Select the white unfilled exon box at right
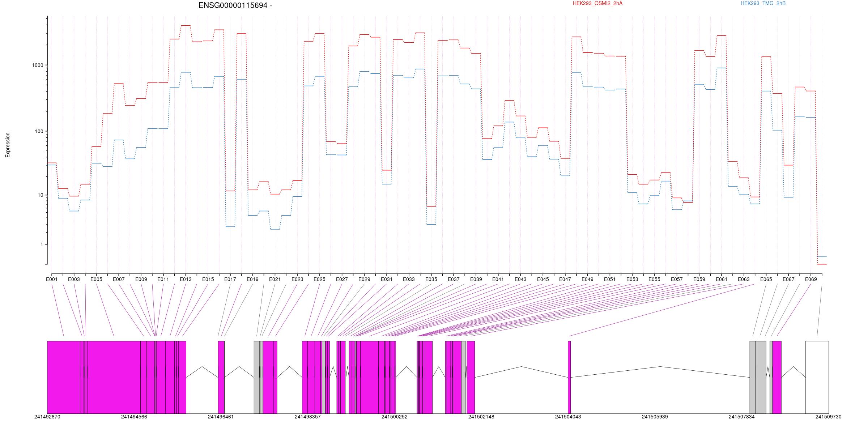Image resolution: width=868 pixels, height=434 pixels. click(817, 377)
